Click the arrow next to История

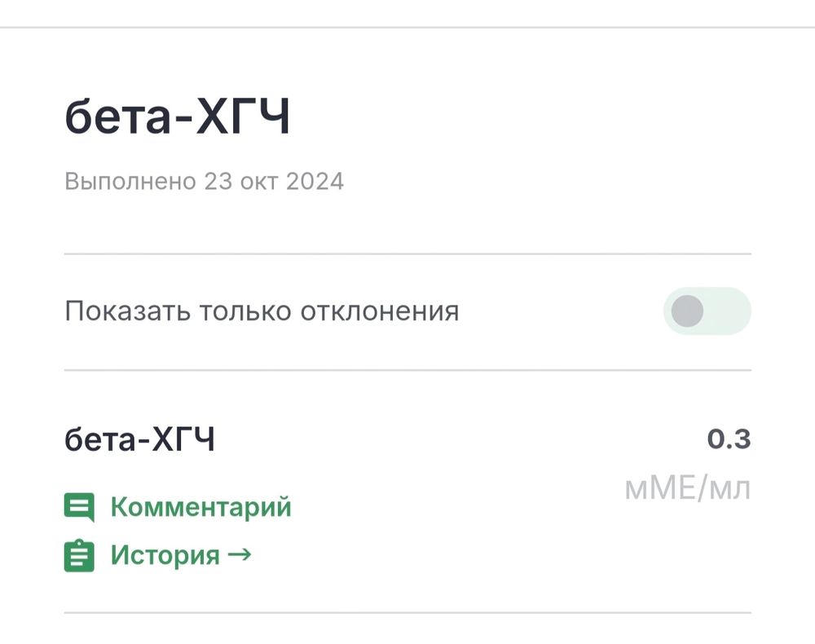(x=240, y=555)
